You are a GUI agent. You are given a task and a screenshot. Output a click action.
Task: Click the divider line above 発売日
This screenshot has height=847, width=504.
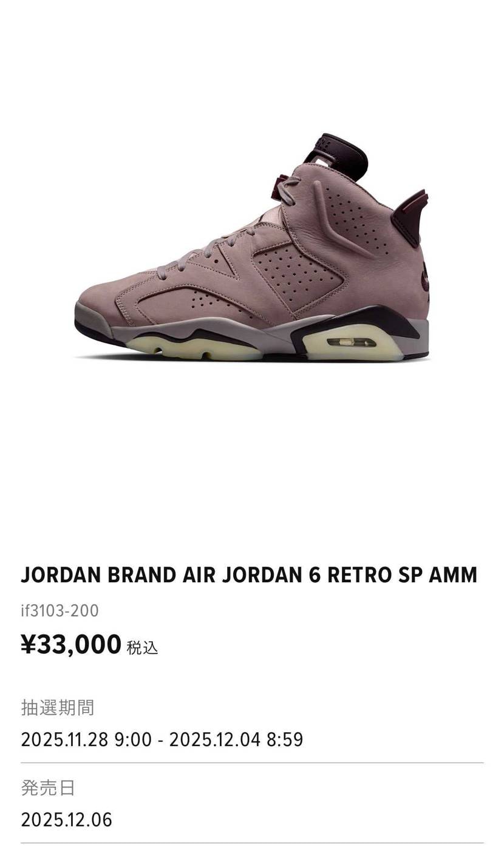point(252,763)
